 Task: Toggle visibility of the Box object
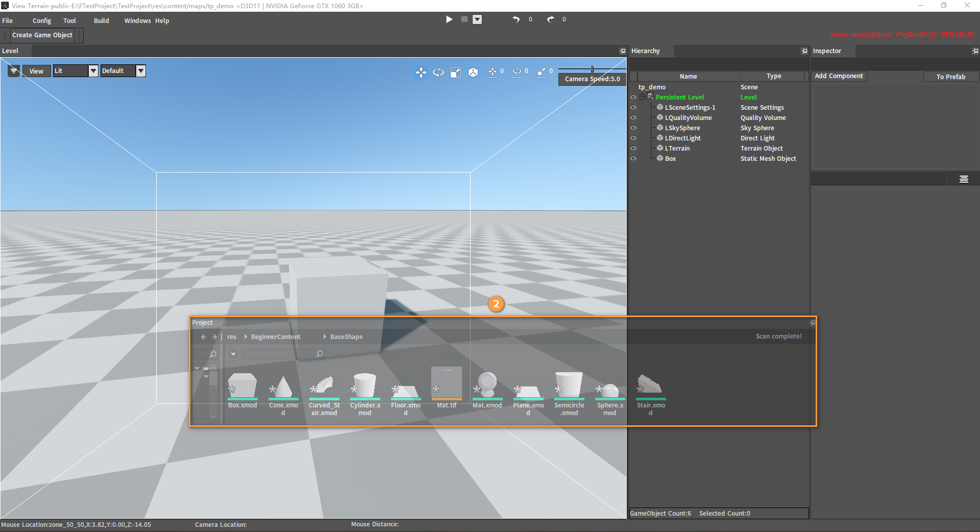pyautogui.click(x=633, y=159)
